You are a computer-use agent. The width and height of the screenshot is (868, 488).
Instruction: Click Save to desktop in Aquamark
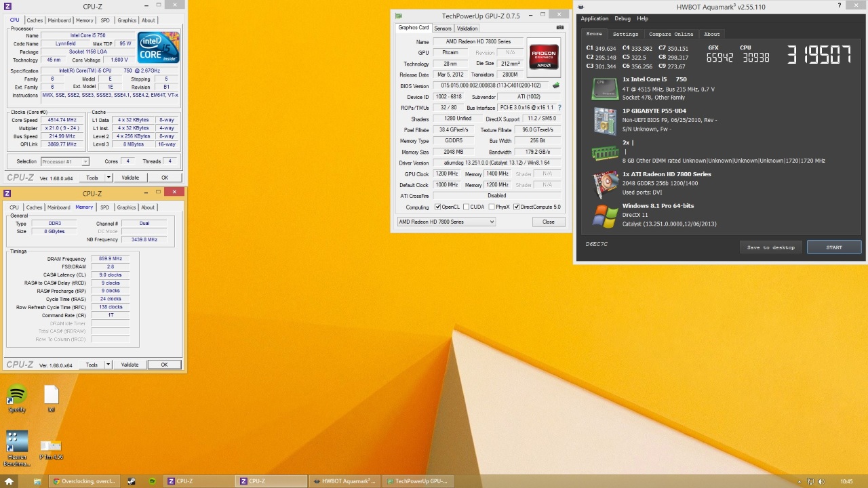770,247
